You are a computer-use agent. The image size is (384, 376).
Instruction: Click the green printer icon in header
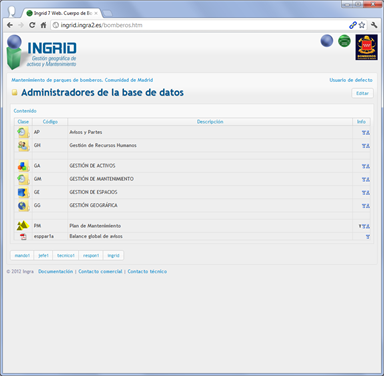344,41
